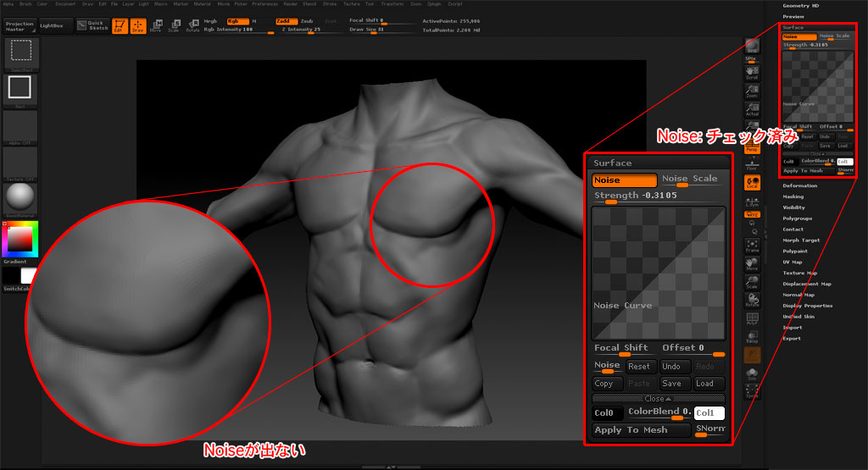Expand the Display Properties section

point(807,306)
